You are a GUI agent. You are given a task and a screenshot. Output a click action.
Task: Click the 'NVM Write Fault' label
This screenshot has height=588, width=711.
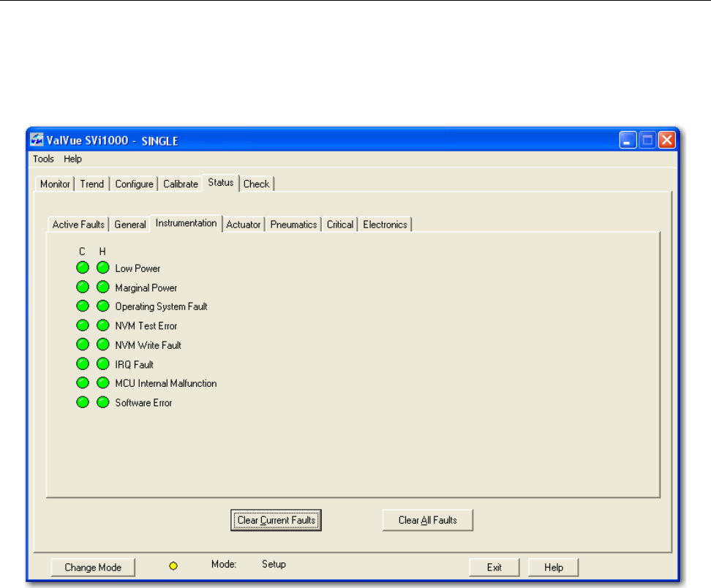(x=148, y=345)
